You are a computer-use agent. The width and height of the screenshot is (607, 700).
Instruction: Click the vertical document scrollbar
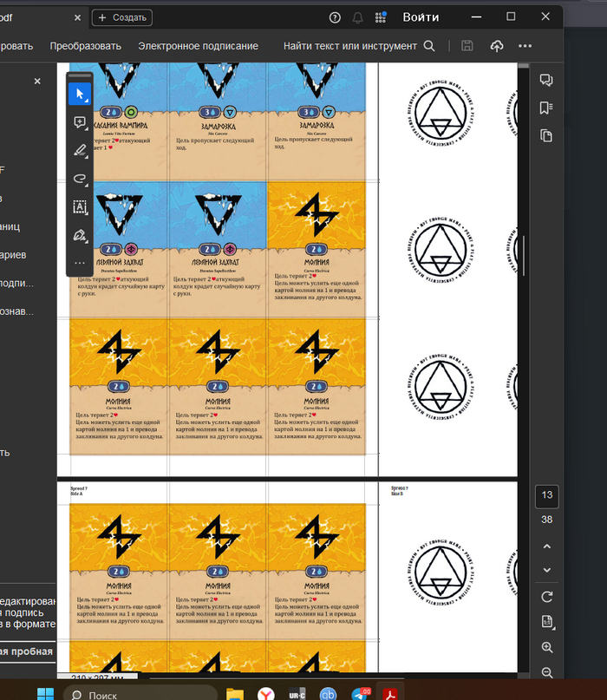coord(524,256)
